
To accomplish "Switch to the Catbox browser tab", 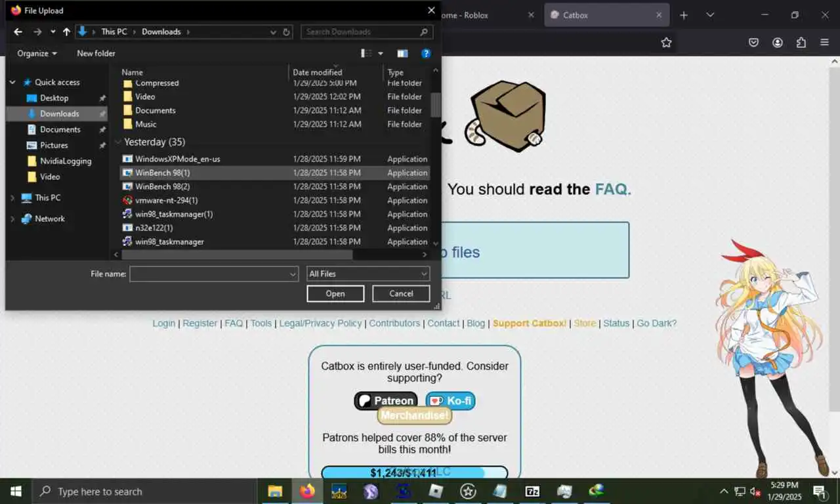I will [606, 15].
